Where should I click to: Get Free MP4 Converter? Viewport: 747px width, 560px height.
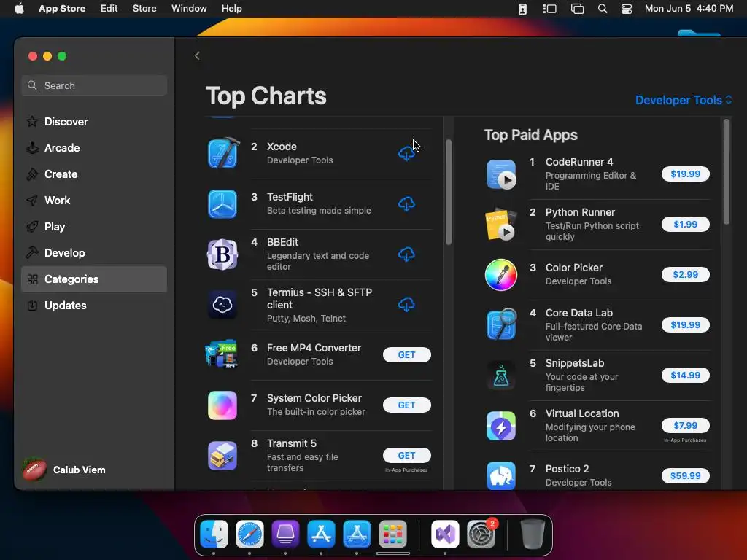point(407,355)
